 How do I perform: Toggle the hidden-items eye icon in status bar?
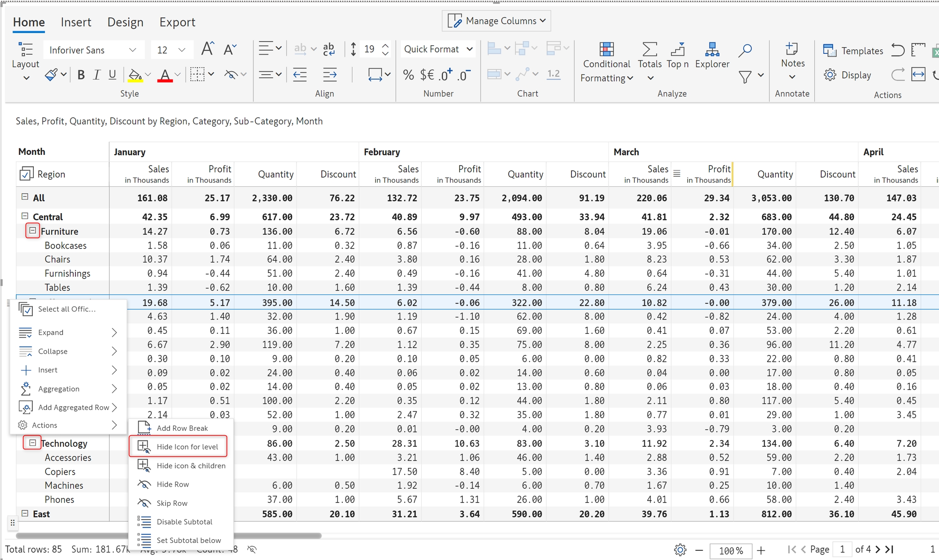click(x=252, y=549)
